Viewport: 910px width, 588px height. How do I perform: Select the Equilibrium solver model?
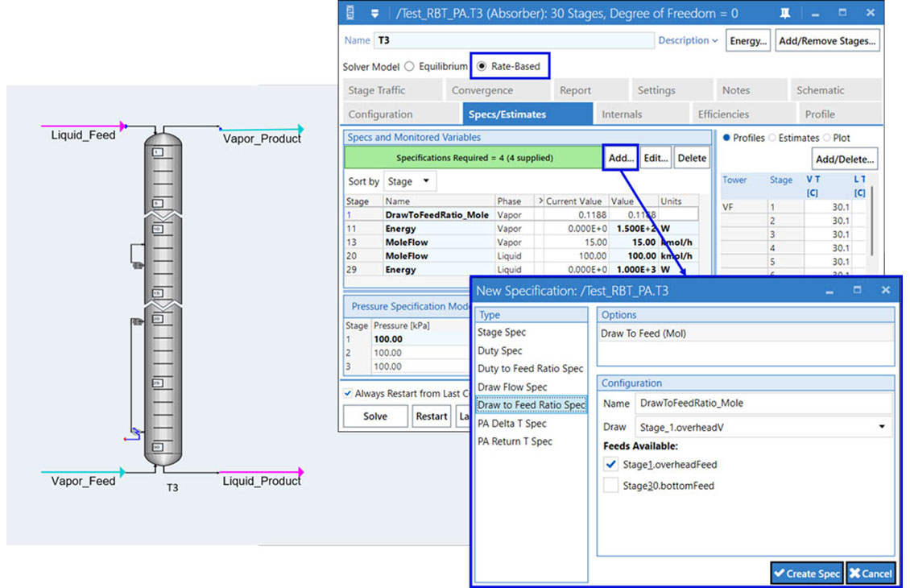pyautogui.click(x=409, y=67)
